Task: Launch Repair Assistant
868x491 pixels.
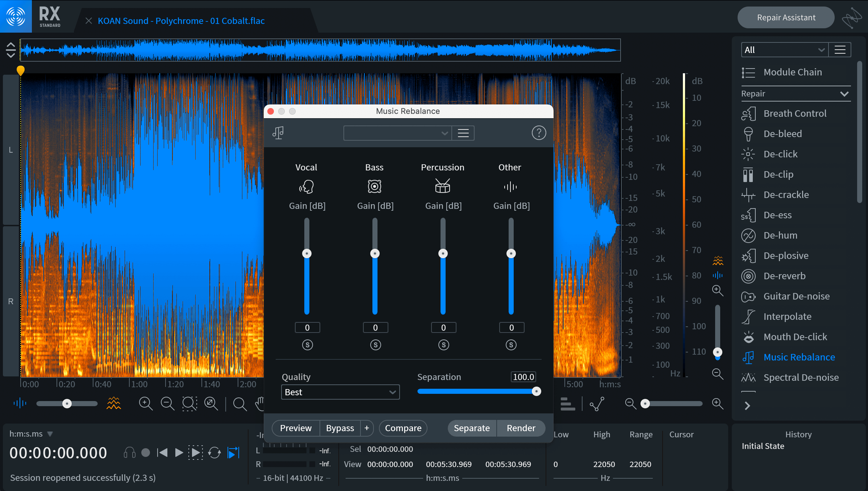Action: click(786, 17)
